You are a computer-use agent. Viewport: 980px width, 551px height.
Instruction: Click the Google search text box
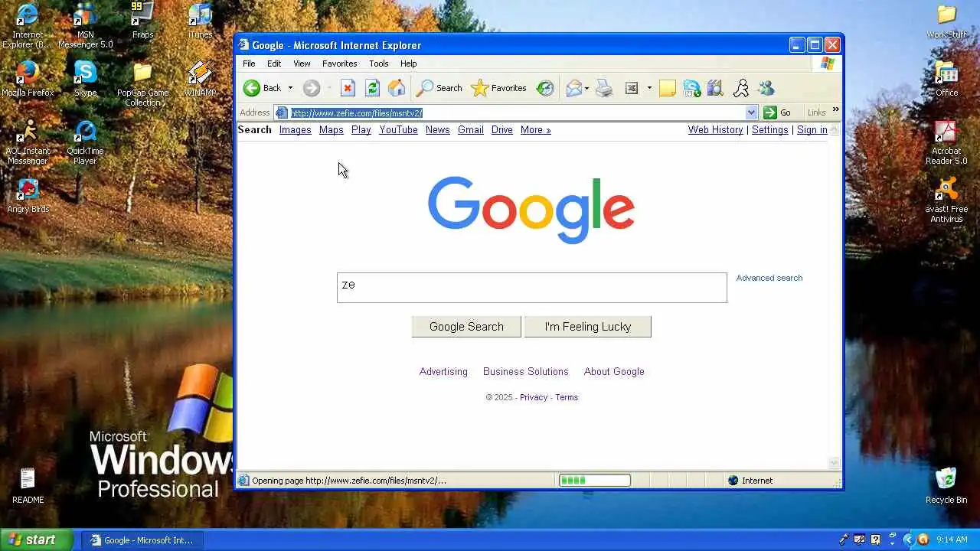click(x=531, y=288)
